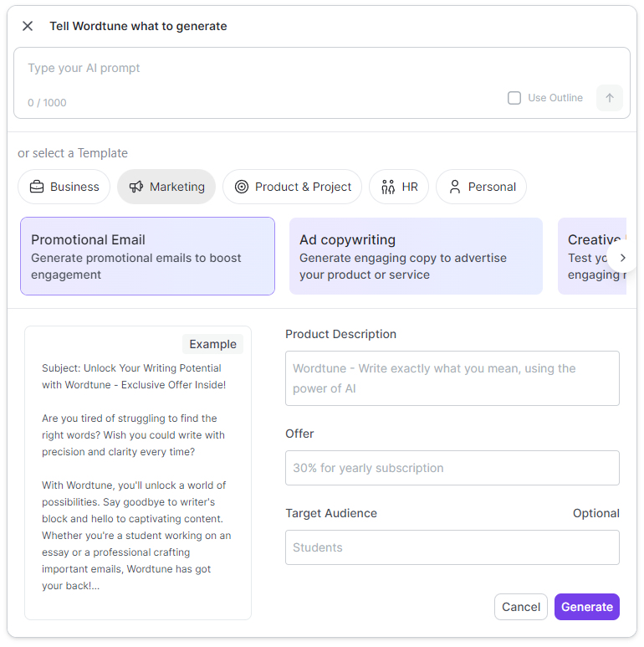The width and height of the screenshot is (644, 647).
Task: Enable the Use Outline checkbox
Action: pos(514,98)
